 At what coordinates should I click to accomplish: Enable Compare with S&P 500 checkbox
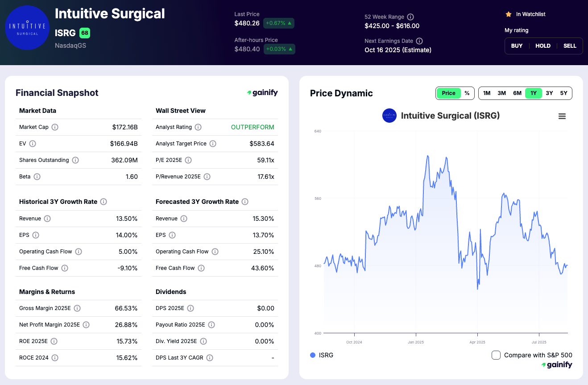[496, 355]
